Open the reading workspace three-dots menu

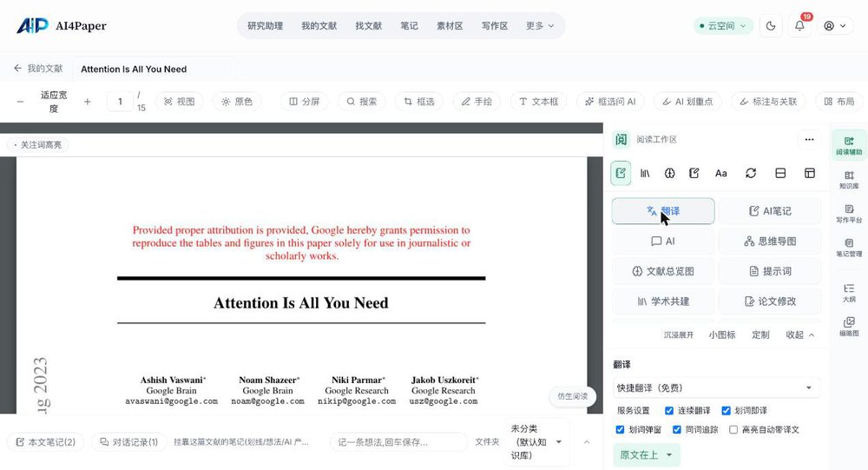[x=809, y=139]
